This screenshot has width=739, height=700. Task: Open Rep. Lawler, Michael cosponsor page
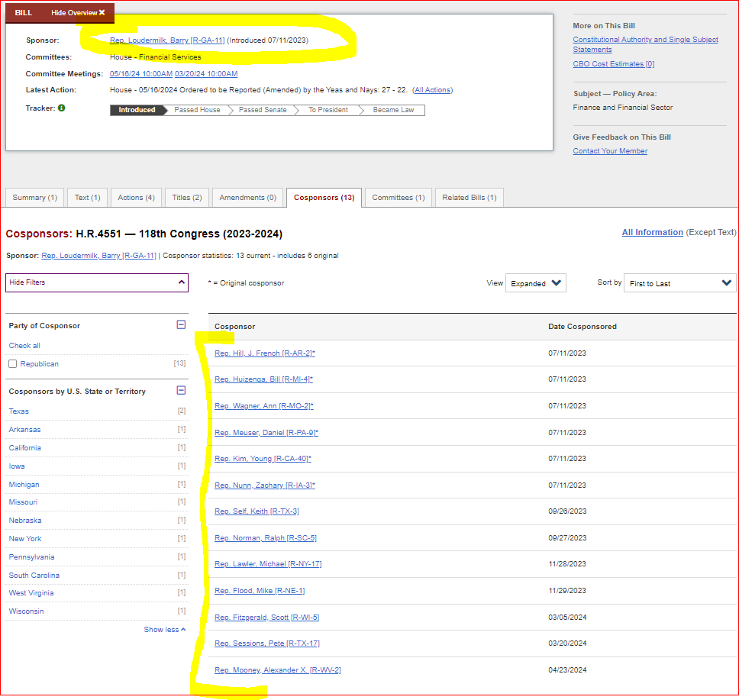point(268,564)
